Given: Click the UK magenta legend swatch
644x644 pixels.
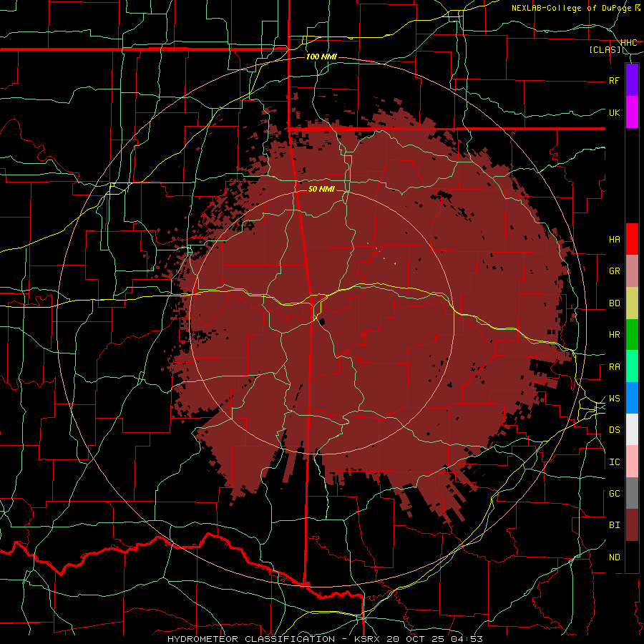Looking at the screenshot, I should [632, 112].
